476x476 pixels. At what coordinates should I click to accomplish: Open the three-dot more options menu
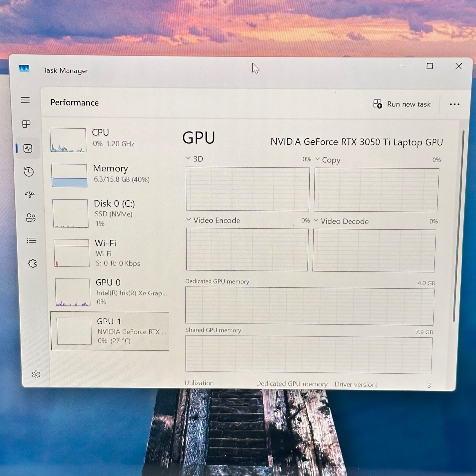pos(454,104)
